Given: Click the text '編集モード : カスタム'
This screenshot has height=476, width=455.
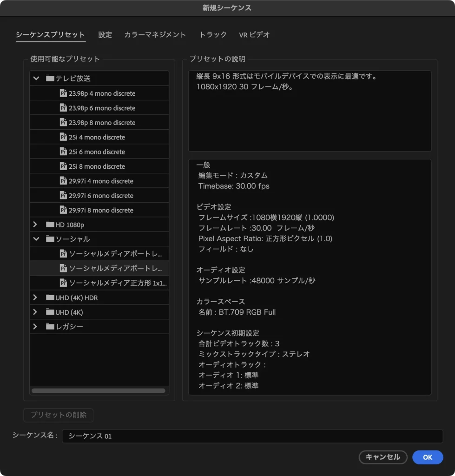Looking at the screenshot, I should (x=233, y=175).
